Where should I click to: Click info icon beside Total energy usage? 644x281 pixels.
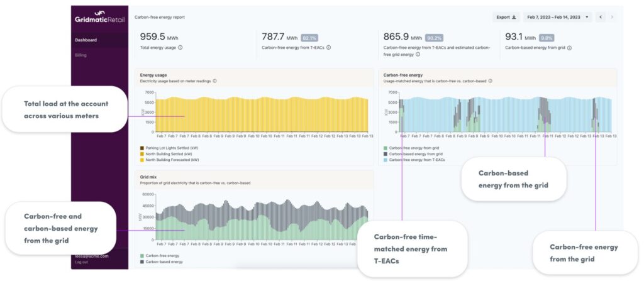pyautogui.click(x=180, y=47)
